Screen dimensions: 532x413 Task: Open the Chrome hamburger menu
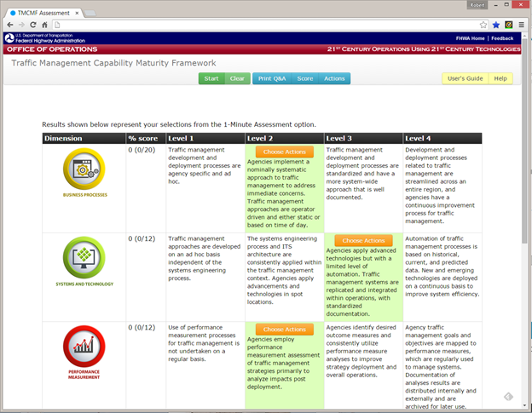(x=521, y=25)
